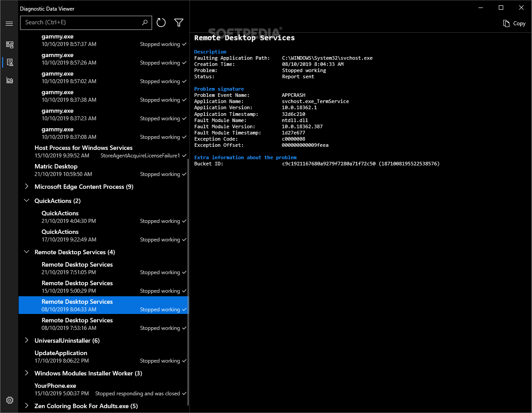Viewport: 532px width, 413px height.
Task: Open the Matric Desktop report
Action: [x=104, y=170]
